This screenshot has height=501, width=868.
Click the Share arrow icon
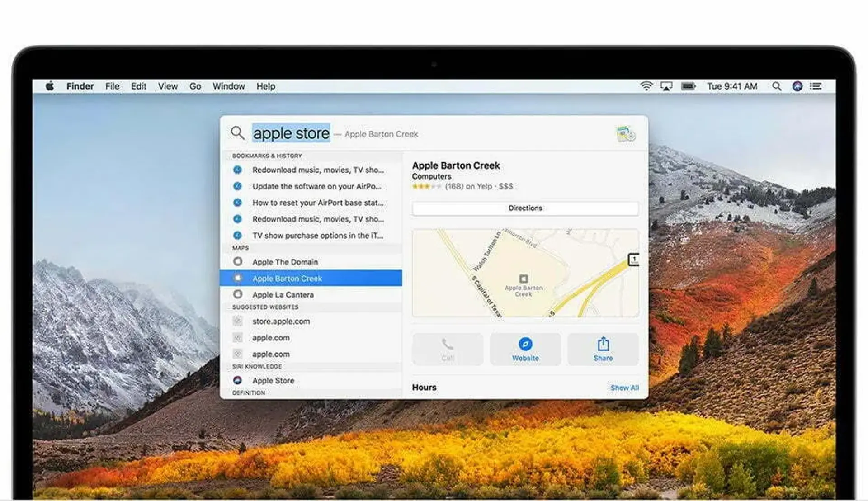click(603, 344)
